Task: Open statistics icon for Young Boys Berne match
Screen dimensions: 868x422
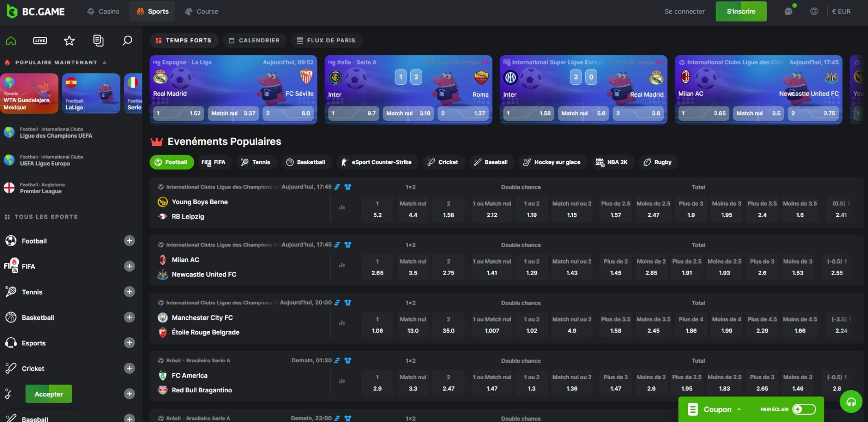Action: pyautogui.click(x=342, y=207)
